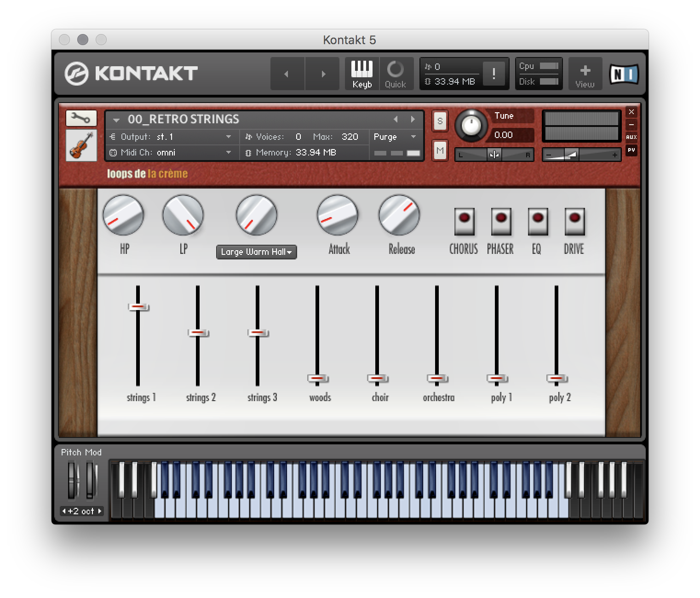This screenshot has height=598, width=700.
Task: Go to previous preset with left arrow
Action: click(287, 74)
